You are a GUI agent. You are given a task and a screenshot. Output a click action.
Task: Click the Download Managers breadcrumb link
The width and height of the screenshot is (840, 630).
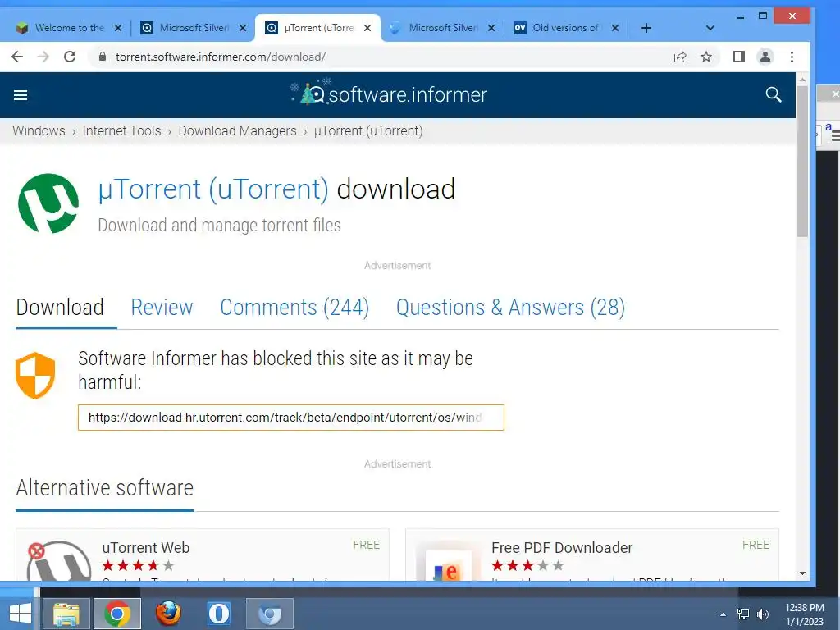coord(237,130)
